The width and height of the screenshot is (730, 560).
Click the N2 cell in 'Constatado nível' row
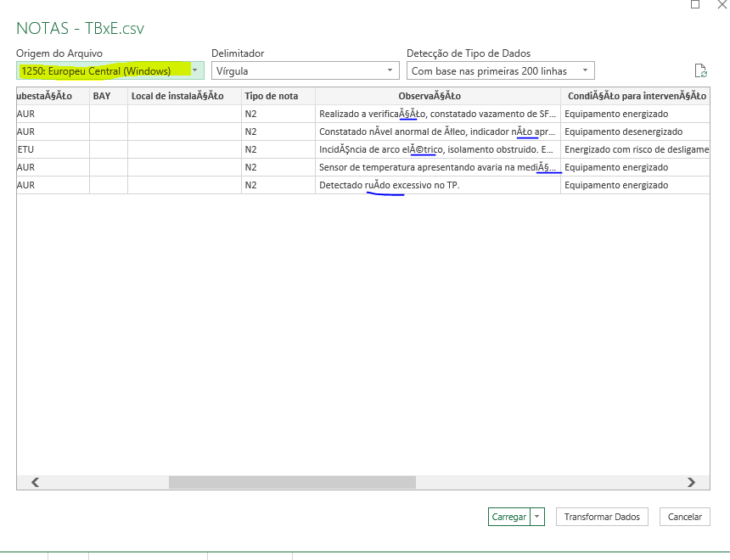[x=278, y=132]
